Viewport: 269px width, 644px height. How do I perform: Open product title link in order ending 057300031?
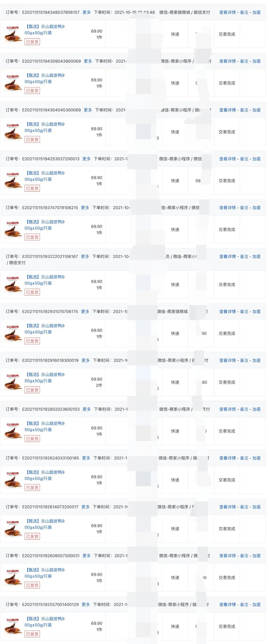45,573
